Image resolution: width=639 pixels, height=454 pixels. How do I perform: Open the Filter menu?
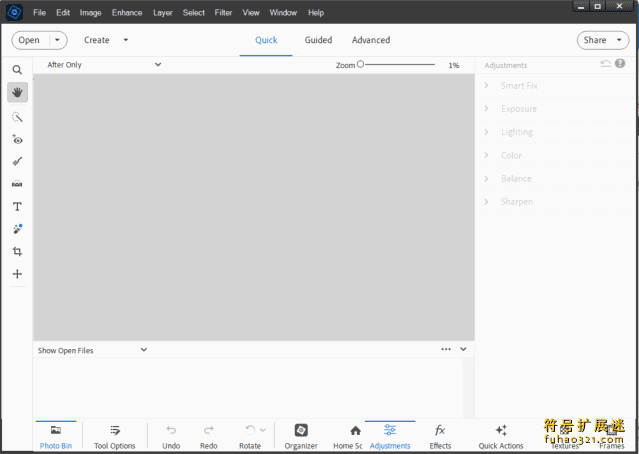pyautogui.click(x=223, y=13)
